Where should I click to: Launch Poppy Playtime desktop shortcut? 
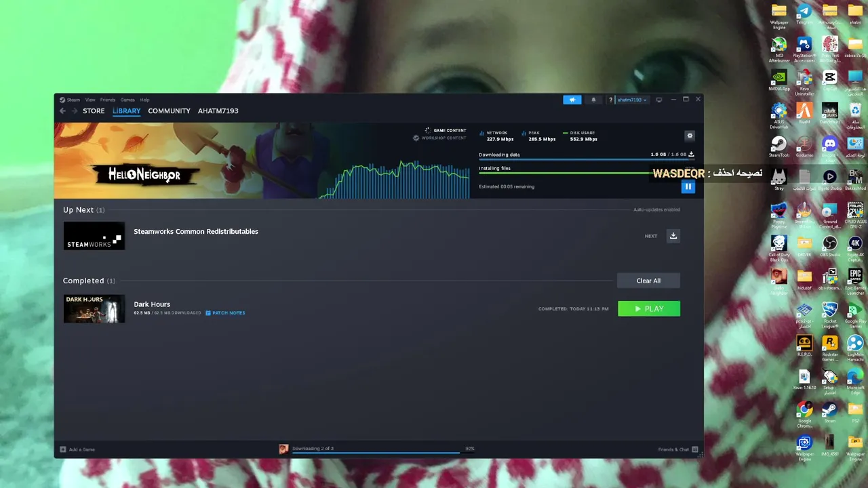779,215
